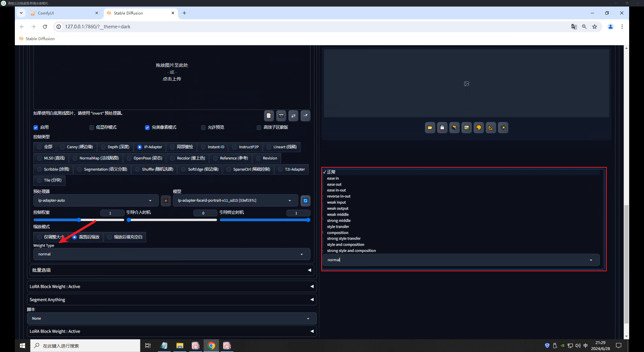The width and height of the screenshot is (644, 352).
Task: Open the output folder icon
Action: pyautogui.click(x=430, y=128)
